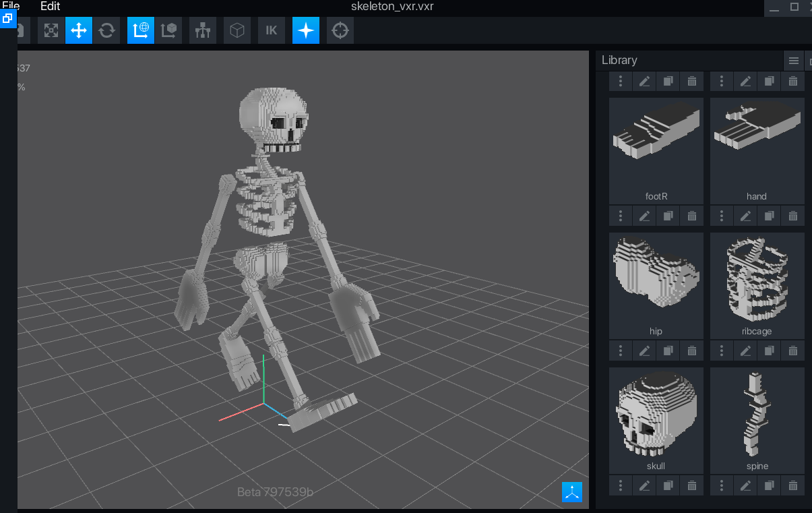812x513 pixels.
Task: Toggle global transform orientation mode
Action: [141, 30]
